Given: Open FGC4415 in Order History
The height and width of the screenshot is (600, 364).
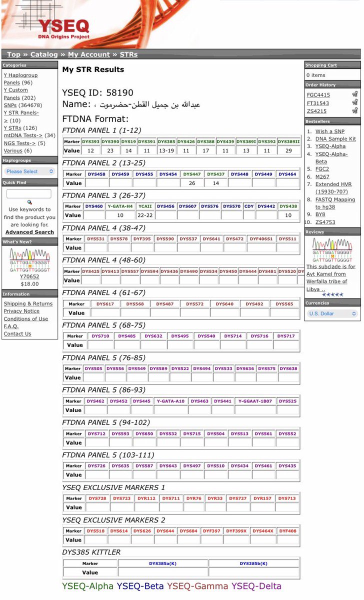Looking at the screenshot, I should pyautogui.click(x=318, y=94).
